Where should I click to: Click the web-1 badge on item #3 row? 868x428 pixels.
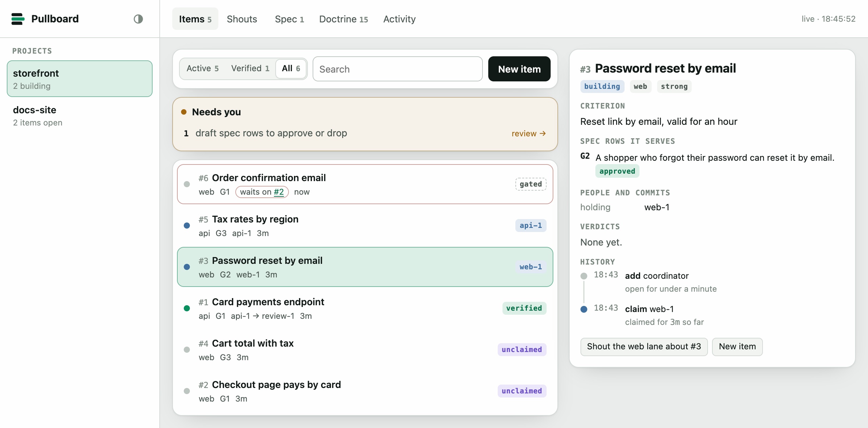(x=531, y=267)
